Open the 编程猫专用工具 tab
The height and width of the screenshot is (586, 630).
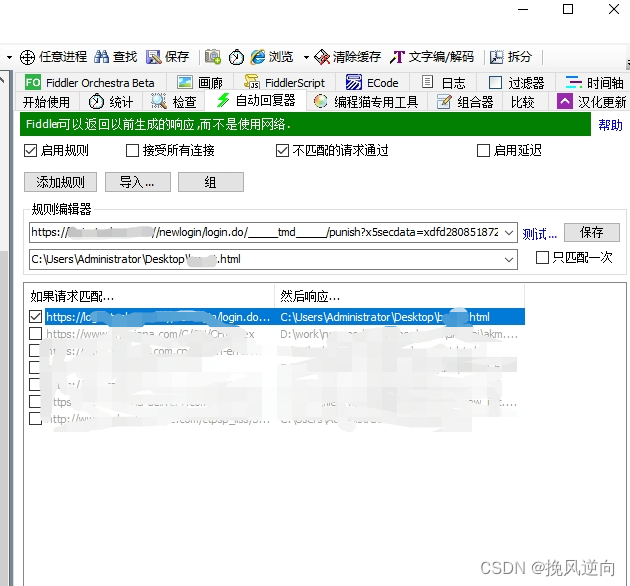[x=367, y=102]
